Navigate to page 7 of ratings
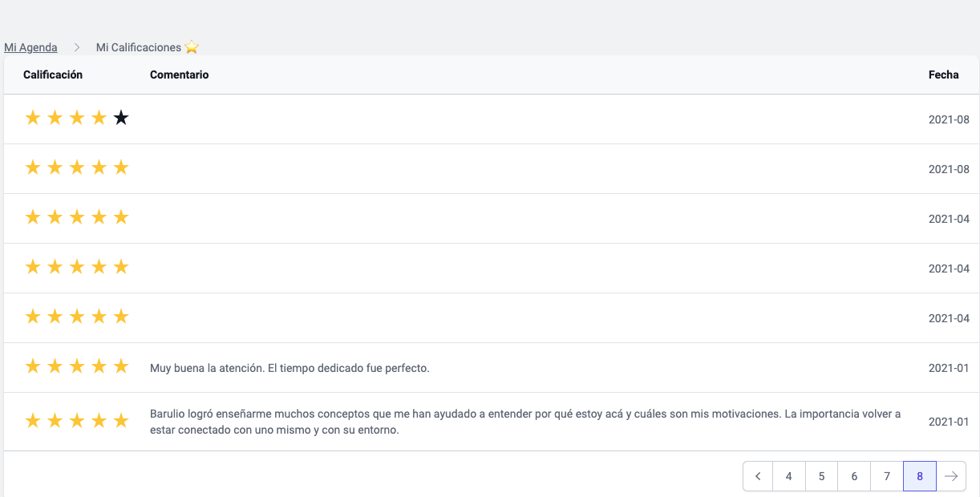The width and height of the screenshot is (980, 497). pyautogui.click(x=887, y=476)
